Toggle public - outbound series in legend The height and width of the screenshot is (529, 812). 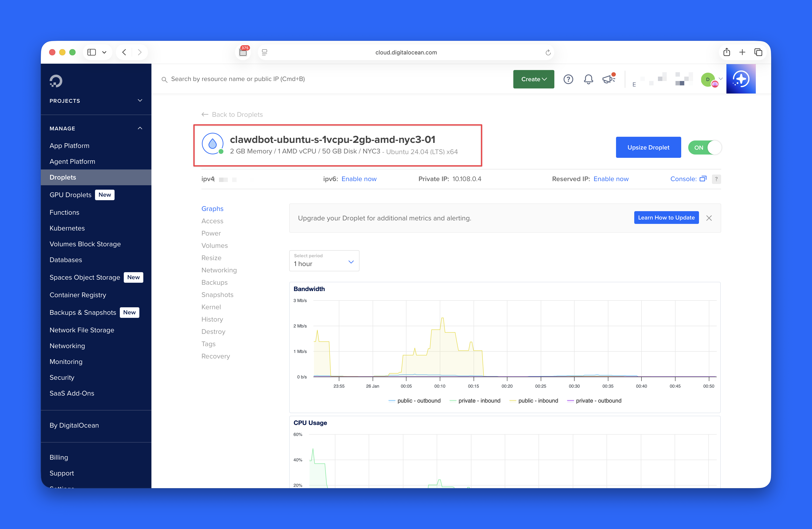pos(419,401)
